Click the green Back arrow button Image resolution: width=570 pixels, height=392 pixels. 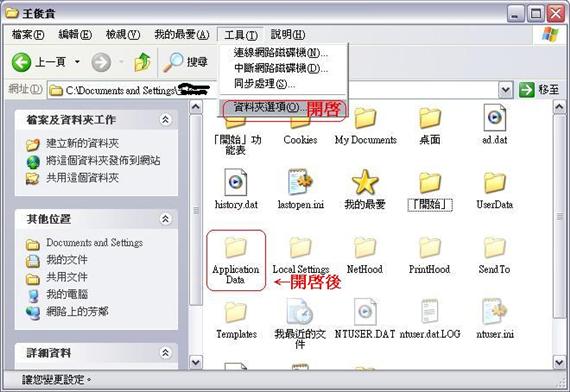coord(21,62)
